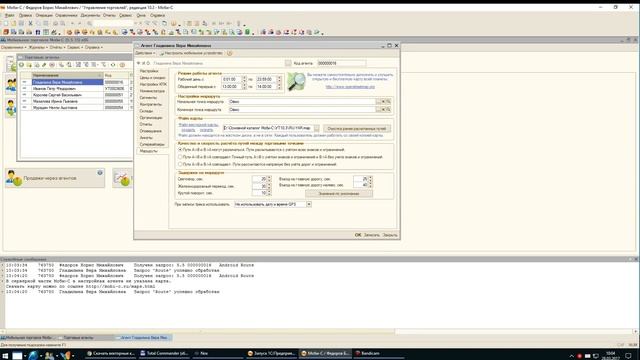Open the Файл menu
Screen dimensions: 640x360
pyautogui.click(x=9, y=16)
